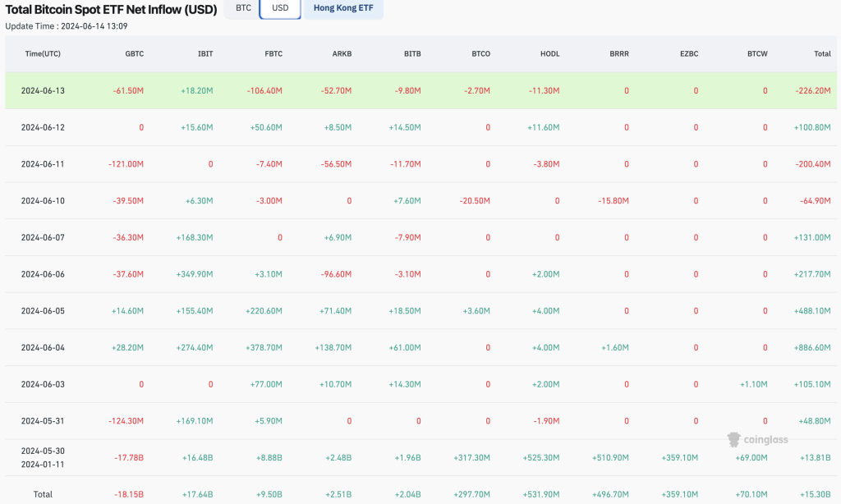This screenshot has width=841, height=504.
Task: Click the EZBC column header
Action: 688,53
